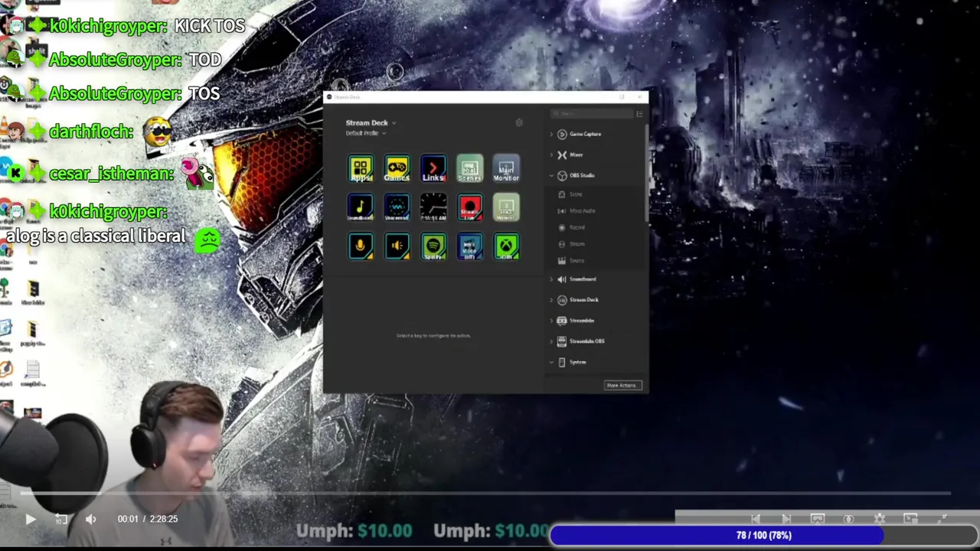The image size is (980, 551).
Task: Expand the Soundboard category
Action: [x=551, y=279]
